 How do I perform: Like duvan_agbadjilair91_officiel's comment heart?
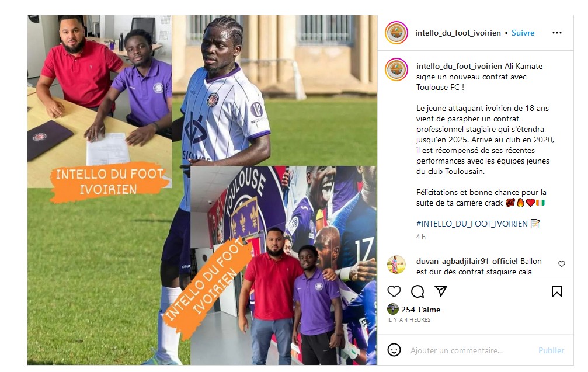coord(561,263)
